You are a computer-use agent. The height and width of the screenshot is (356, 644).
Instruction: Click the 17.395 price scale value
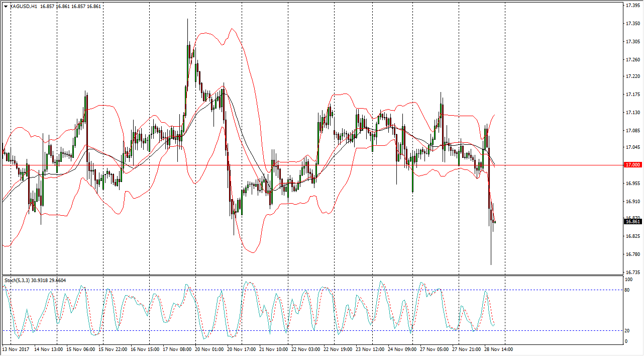tap(632, 6)
